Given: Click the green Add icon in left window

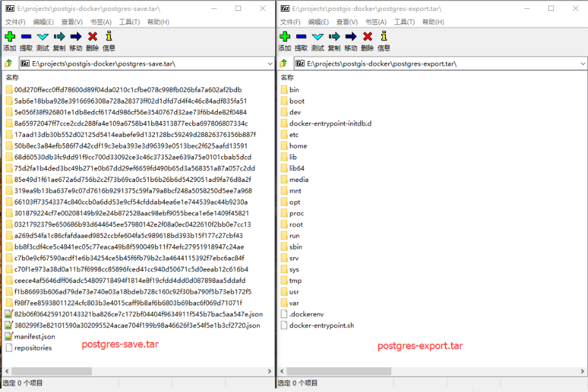Looking at the screenshot, I should point(10,37).
